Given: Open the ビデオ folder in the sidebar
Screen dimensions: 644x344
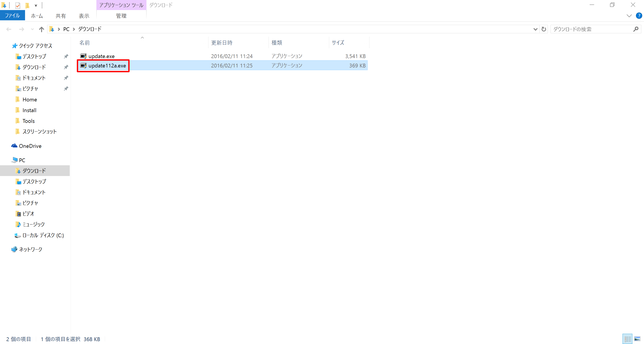Looking at the screenshot, I should [x=28, y=214].
